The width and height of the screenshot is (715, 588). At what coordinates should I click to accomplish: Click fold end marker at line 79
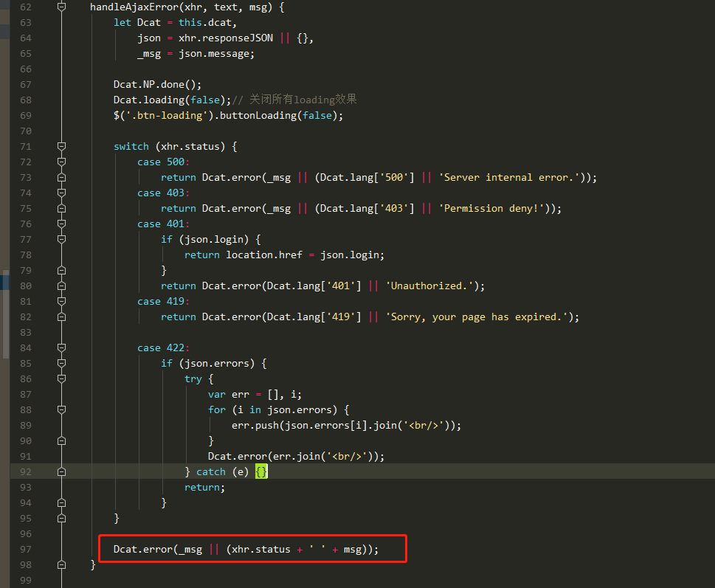(x=61, y=270)
